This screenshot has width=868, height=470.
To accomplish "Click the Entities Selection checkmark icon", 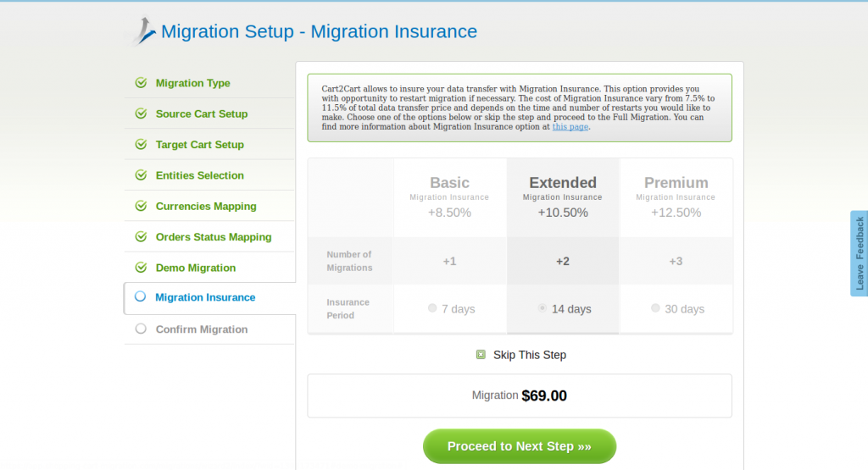I will (x=141, y=175).
